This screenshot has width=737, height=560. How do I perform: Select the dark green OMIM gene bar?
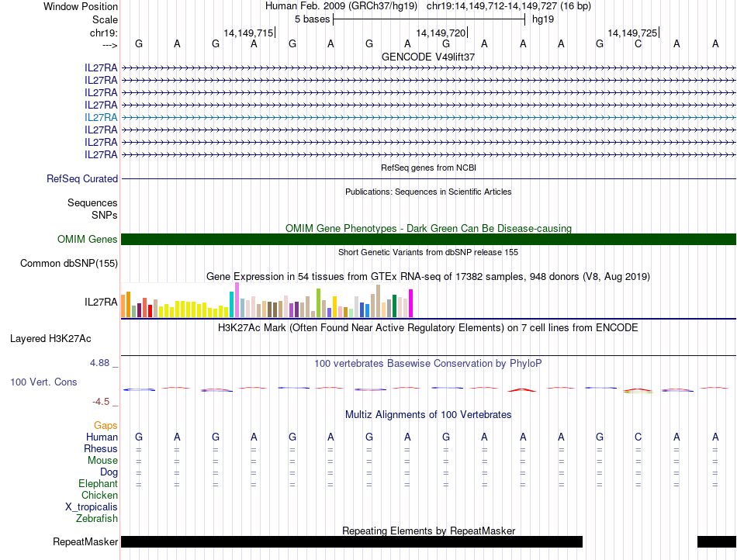coord(428,239)
